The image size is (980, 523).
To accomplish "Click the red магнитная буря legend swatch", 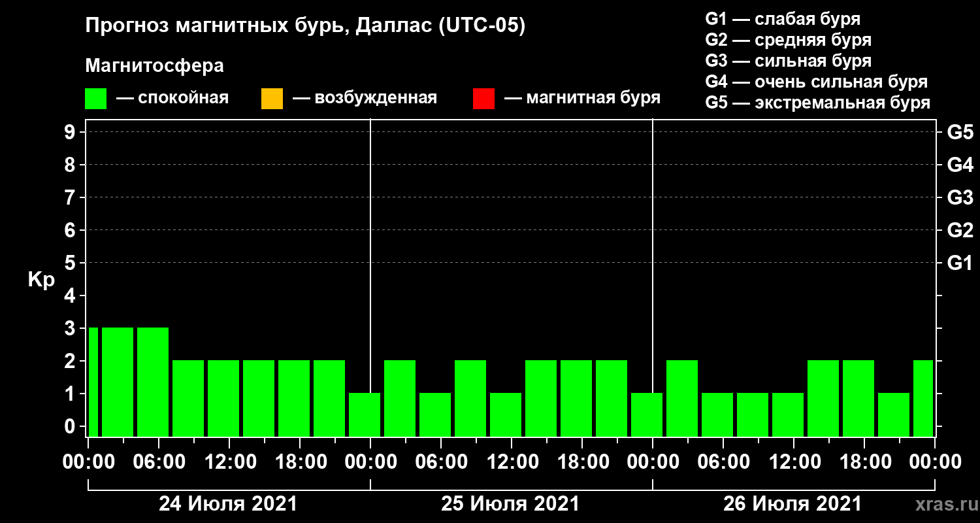I will (x=483, y=99).
